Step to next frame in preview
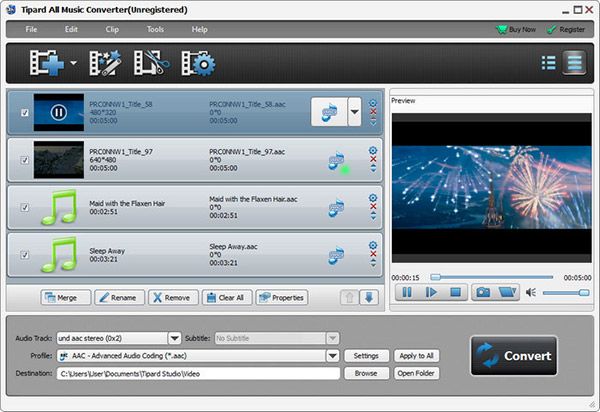 pyautogui.click(x=431, y=293)
